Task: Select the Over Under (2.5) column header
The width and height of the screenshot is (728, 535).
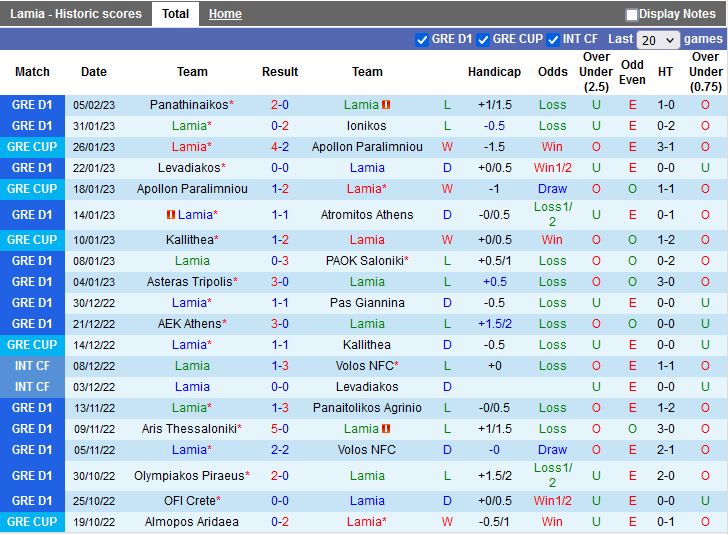Action: coord(596,72)
